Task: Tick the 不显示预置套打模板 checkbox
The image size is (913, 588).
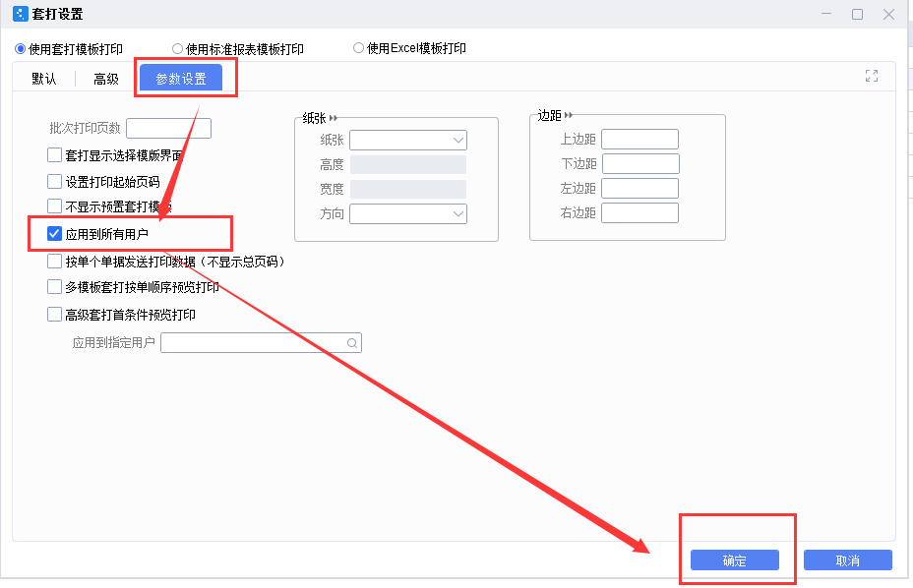Action: click(54, 206)
